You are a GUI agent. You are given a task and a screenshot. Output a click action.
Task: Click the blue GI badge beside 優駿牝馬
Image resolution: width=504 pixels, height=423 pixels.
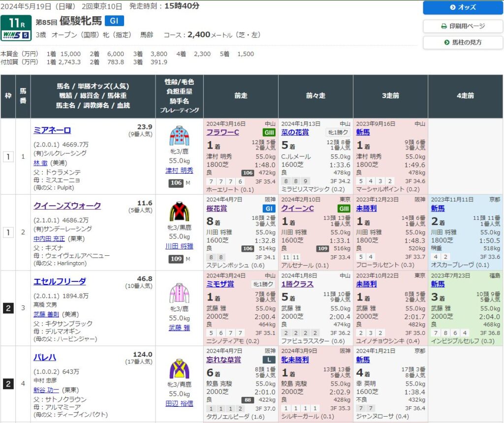click(114, 21)
